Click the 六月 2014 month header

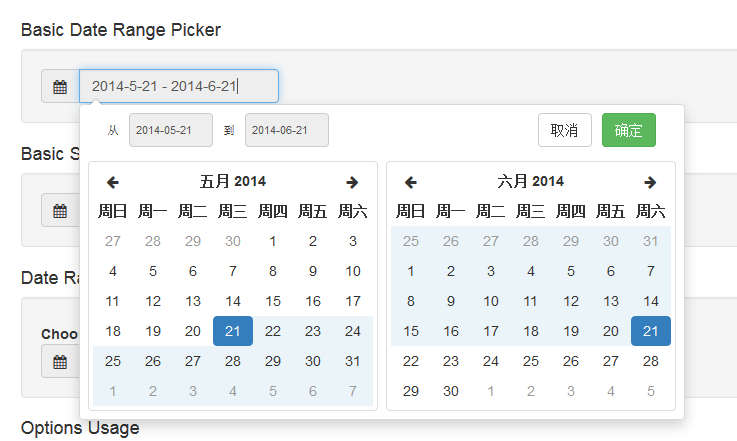point(531,182)
